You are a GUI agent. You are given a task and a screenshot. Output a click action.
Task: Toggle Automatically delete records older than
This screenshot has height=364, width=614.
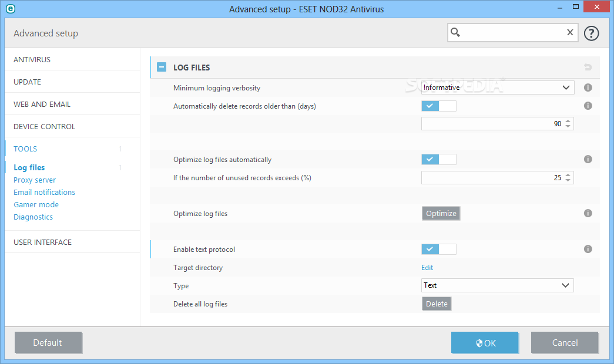coord(439,106)
